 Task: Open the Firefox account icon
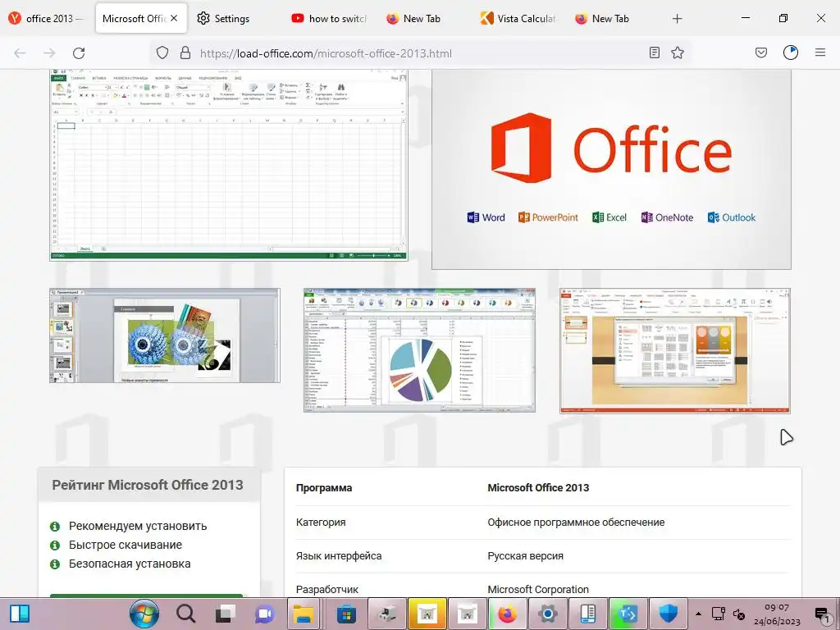(791, 52)
